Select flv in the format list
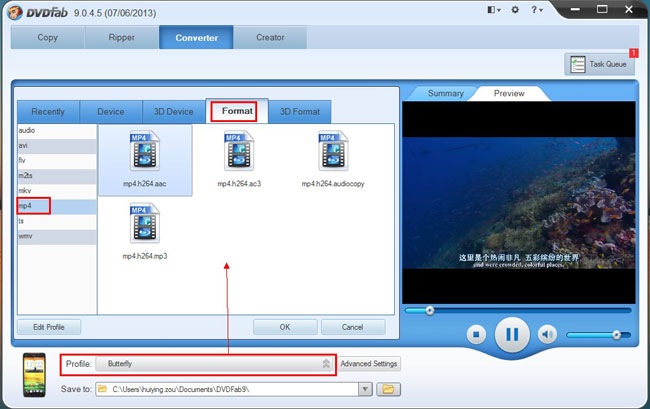The height and width of the screenshot is (409, 650). 57,161
